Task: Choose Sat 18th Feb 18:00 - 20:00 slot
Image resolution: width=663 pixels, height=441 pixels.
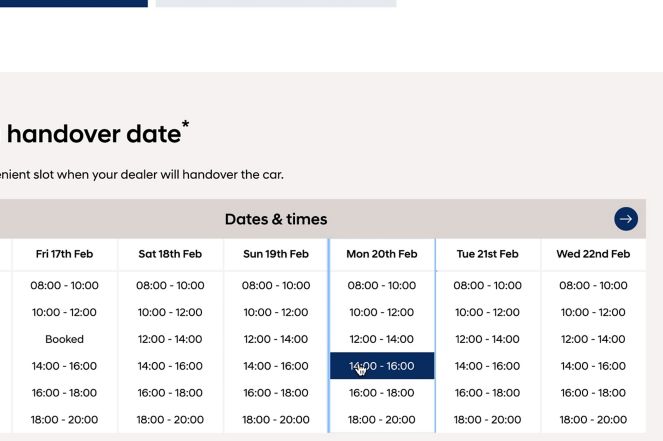Action: point(170,420)
